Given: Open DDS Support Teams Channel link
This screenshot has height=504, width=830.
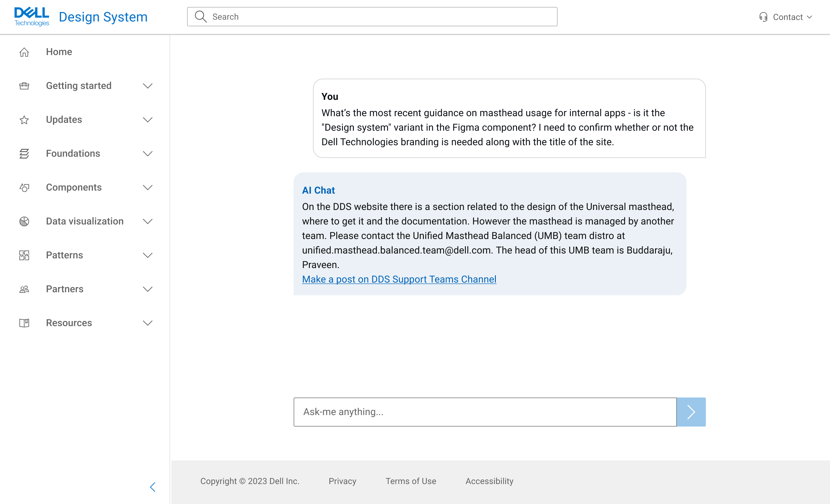Looking at the screenshot, I should pyautogui.click(x=399, y=279).
